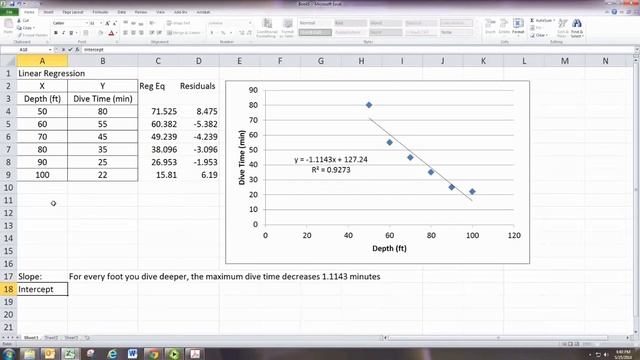This screenshot has height=360, width=640.
Task: Open Format as Table gallery
Action: pyautogui.click(x=287, y=28)
